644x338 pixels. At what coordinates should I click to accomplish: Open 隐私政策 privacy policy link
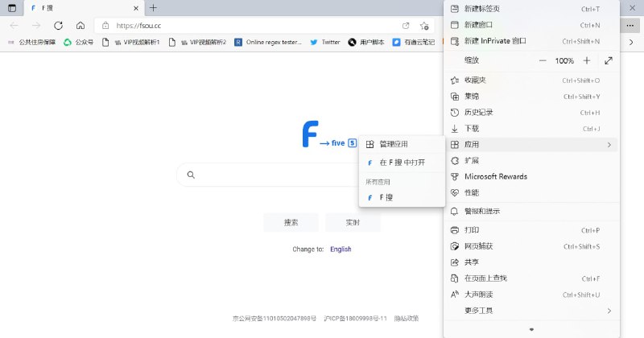point(407,319)
